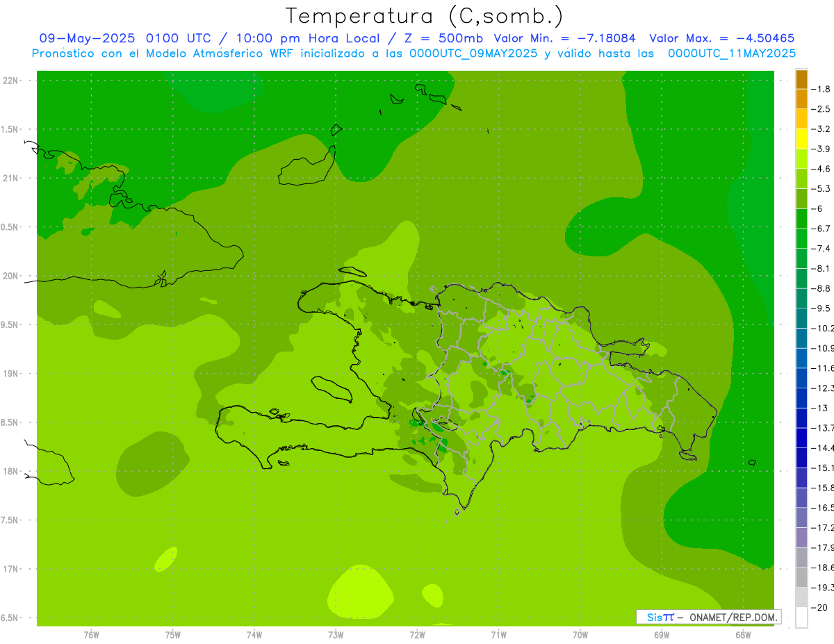
Task: Pick the dark blue swatch between -13.7 and -14.4
Action: [x=801, y=438]
